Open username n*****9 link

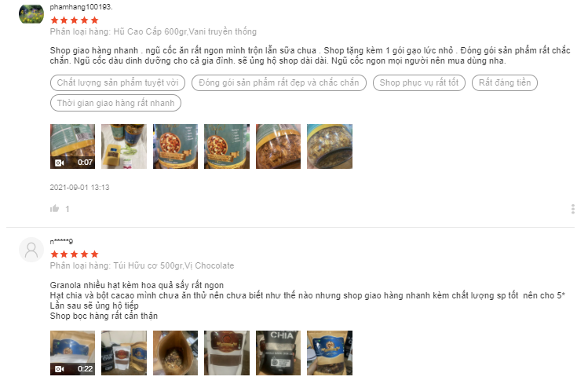tap(61, 242)
